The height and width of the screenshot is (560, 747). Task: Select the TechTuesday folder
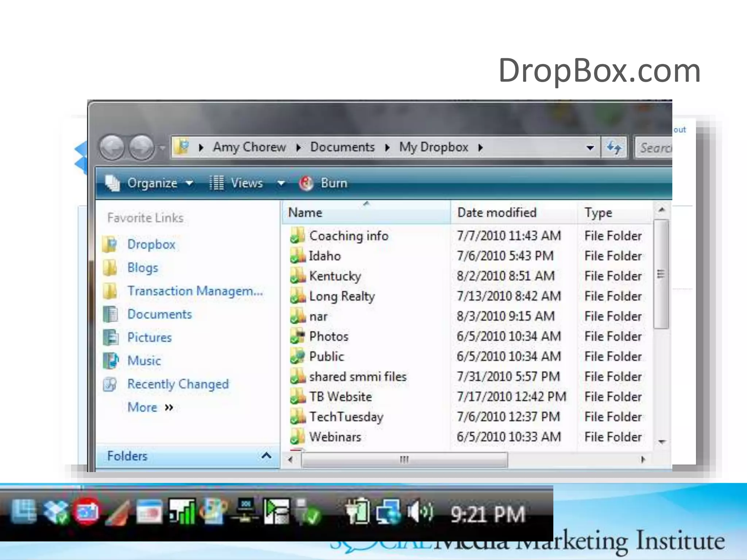click(x=346, y=417)
